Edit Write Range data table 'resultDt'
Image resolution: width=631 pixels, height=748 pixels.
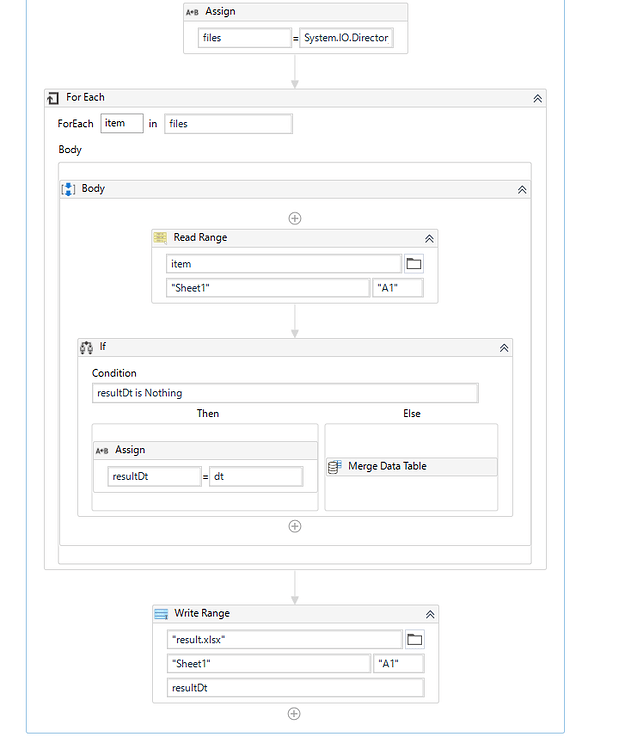click(x=296, y=688)
